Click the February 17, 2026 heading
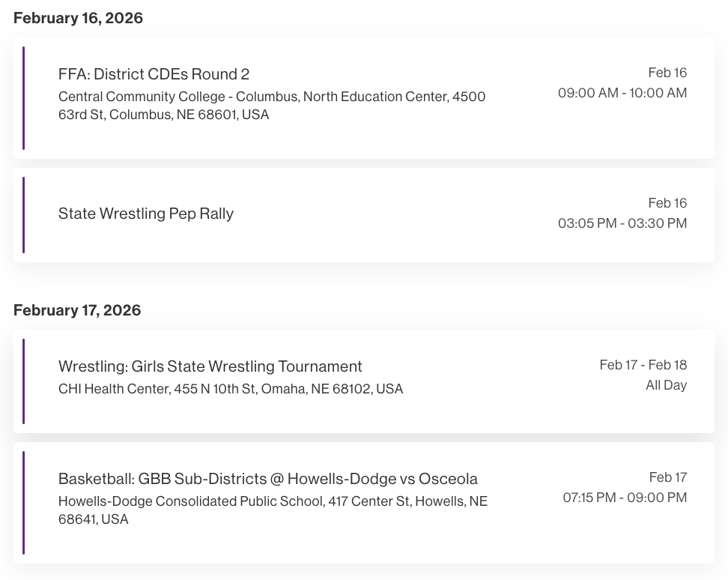 click(x=77, y=310)
